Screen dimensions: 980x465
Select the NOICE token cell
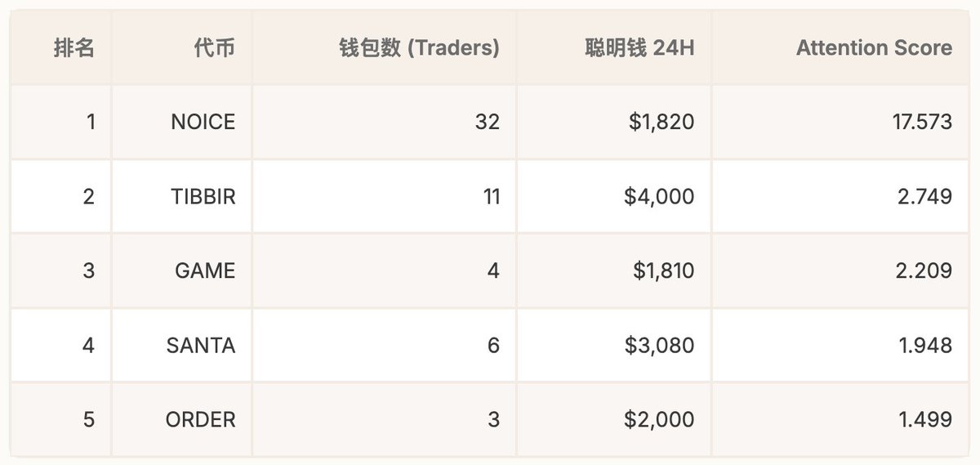tap(203, 123)
